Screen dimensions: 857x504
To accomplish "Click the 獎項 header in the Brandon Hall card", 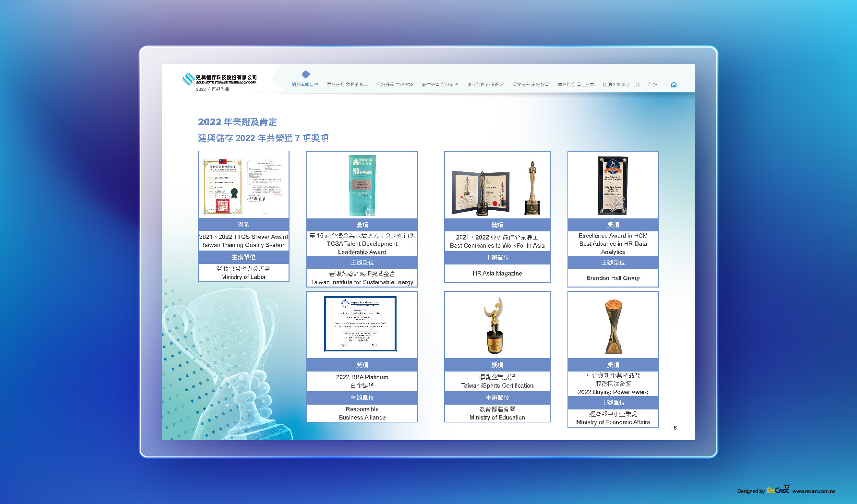I will coord(613,225).
